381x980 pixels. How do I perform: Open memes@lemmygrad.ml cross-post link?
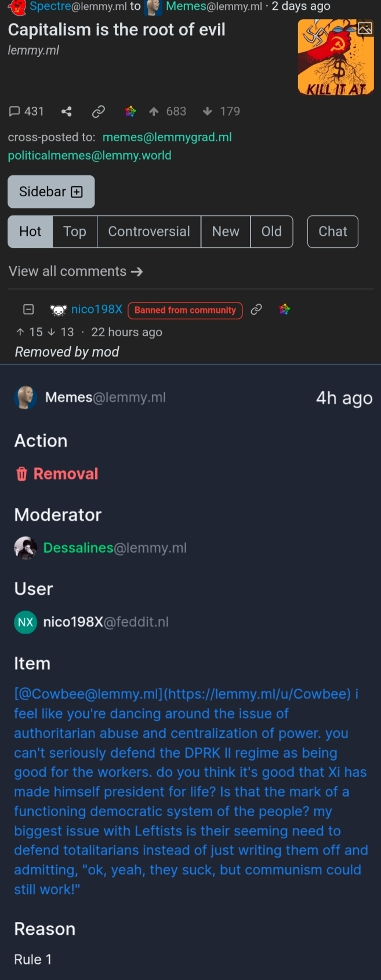[x=167, y=138]
